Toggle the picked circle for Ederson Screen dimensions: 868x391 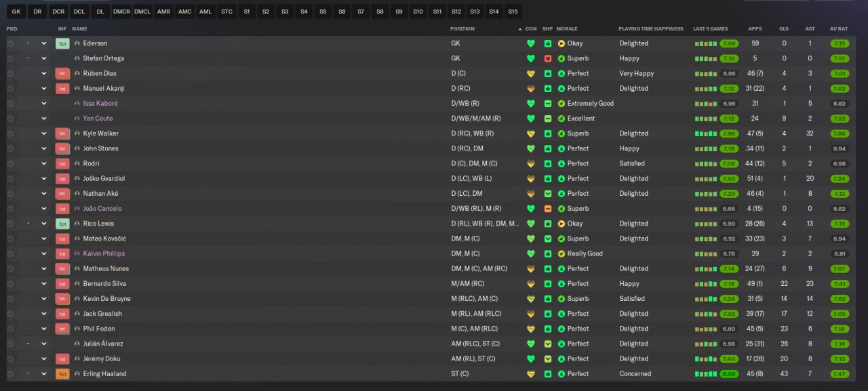(10, 43)
